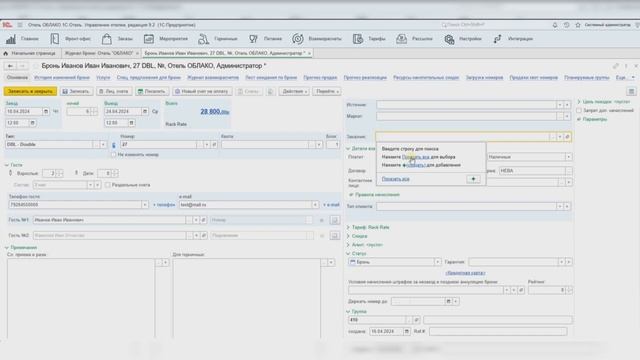Open the hamburger main menu icon
This screenshot has width=640, height=360.
(x=20, y=25)
